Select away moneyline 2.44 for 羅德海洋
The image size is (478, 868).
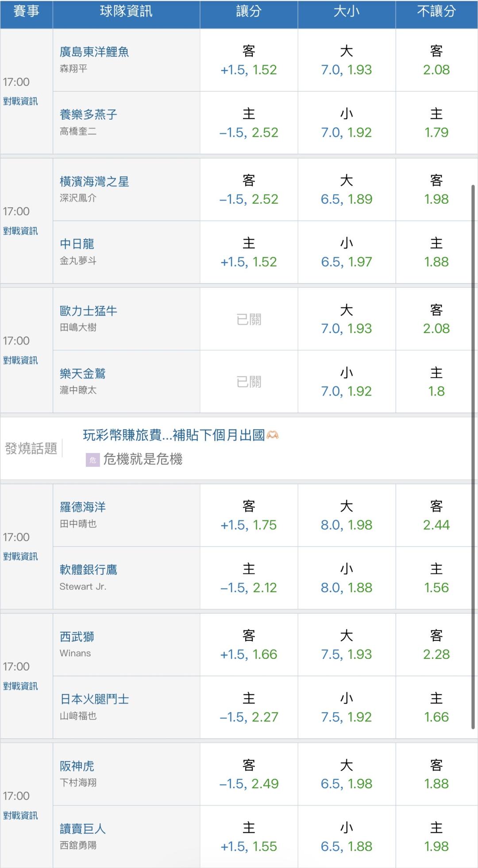click(x=436, y=515)
